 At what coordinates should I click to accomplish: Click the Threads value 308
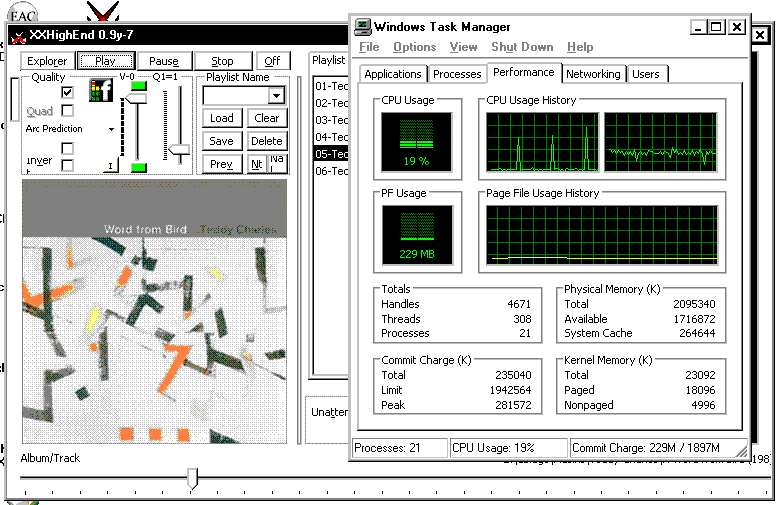[x=522, y=319]
